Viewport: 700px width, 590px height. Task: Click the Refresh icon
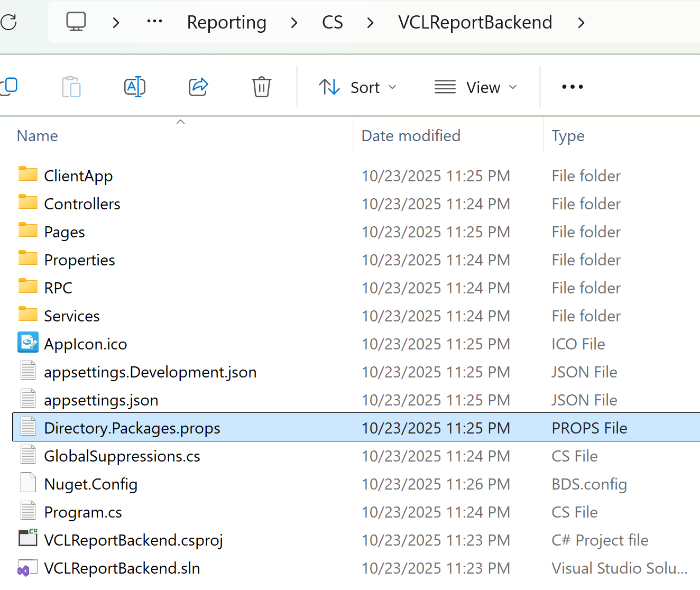click(x=9, y=22)
